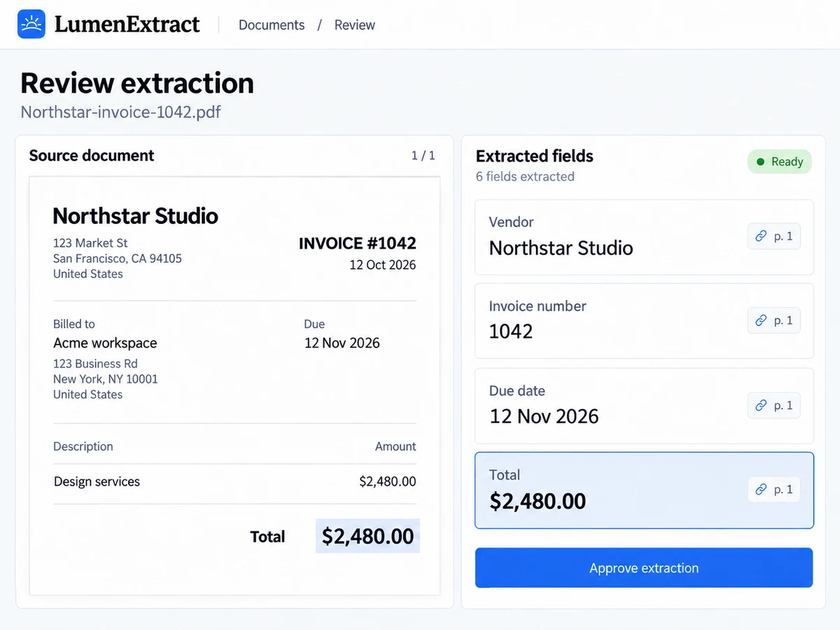Open the Documents breadcrumb
This screenshot has height=630, width=840.
click(272, 25)
